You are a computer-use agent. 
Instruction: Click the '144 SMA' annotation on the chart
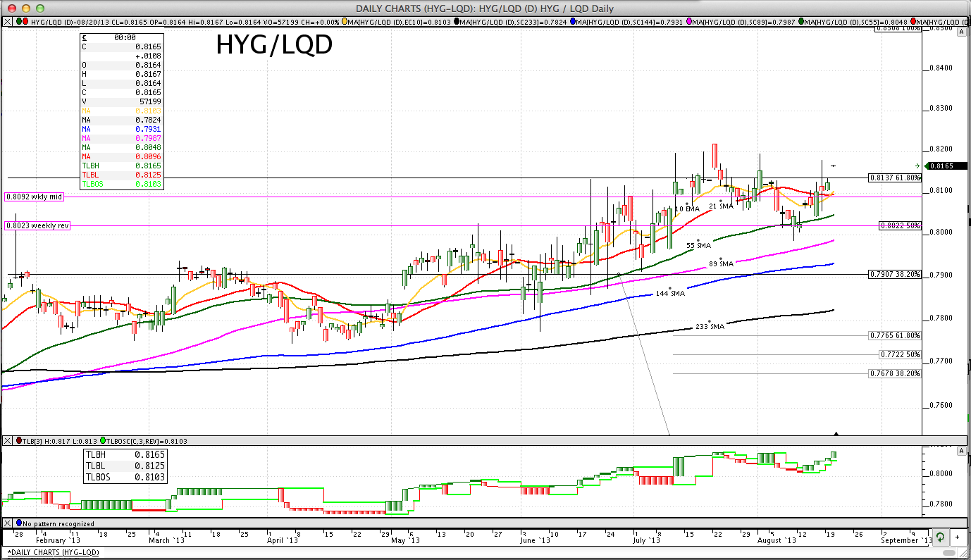point(670,293)
